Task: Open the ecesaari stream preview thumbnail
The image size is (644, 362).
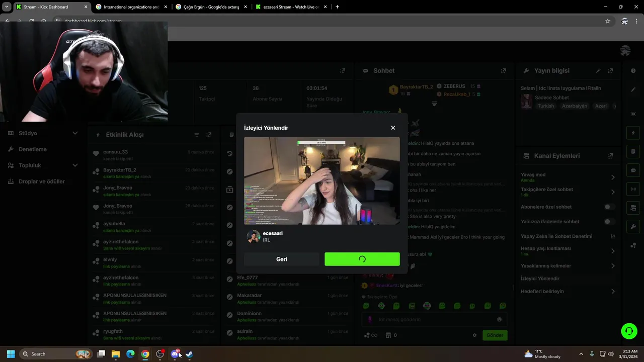Action: [x=322, y=181]
